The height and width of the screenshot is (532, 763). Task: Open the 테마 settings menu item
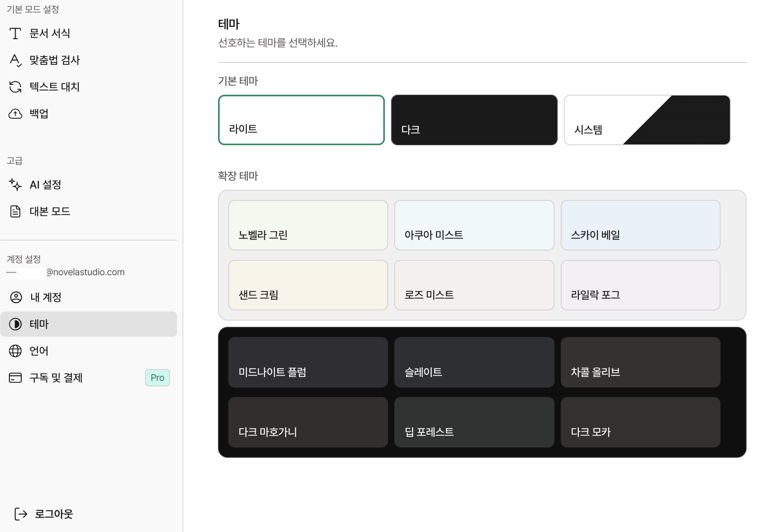[x=89, y=324]
